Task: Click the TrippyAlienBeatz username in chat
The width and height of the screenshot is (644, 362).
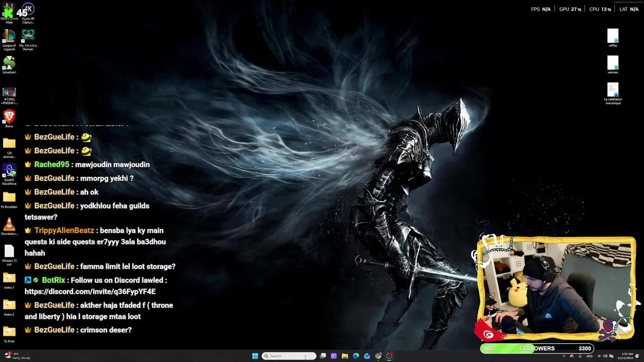Action: click(x=64, y=230)
